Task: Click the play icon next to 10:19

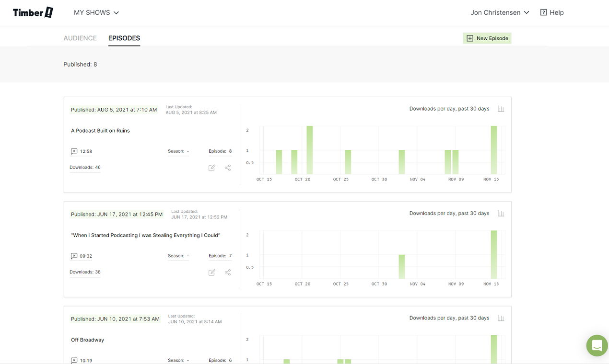Action: 74,360
